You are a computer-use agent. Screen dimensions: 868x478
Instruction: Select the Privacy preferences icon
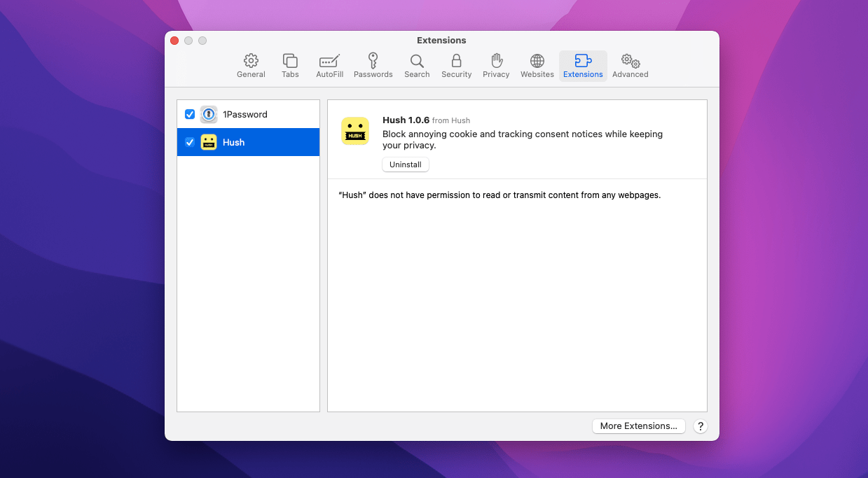tap(496, 65)
